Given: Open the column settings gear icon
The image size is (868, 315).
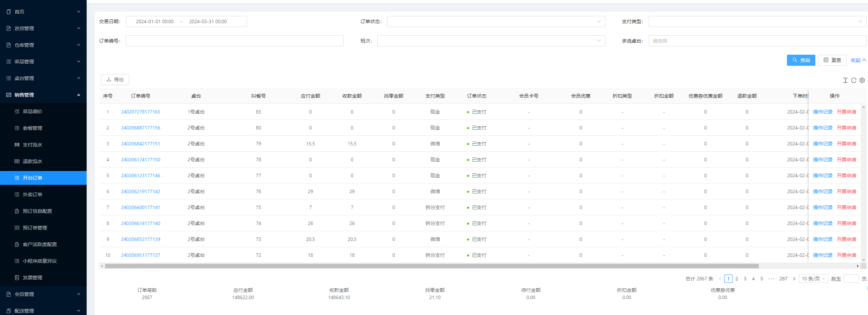Looking at the screenshot, I should [862, 80].
